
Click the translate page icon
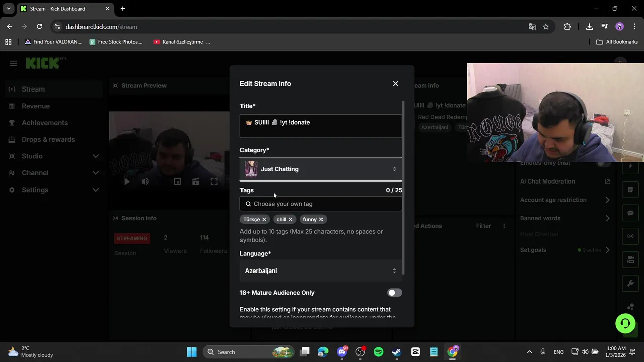pyautogui.click(x=532, y=27)
